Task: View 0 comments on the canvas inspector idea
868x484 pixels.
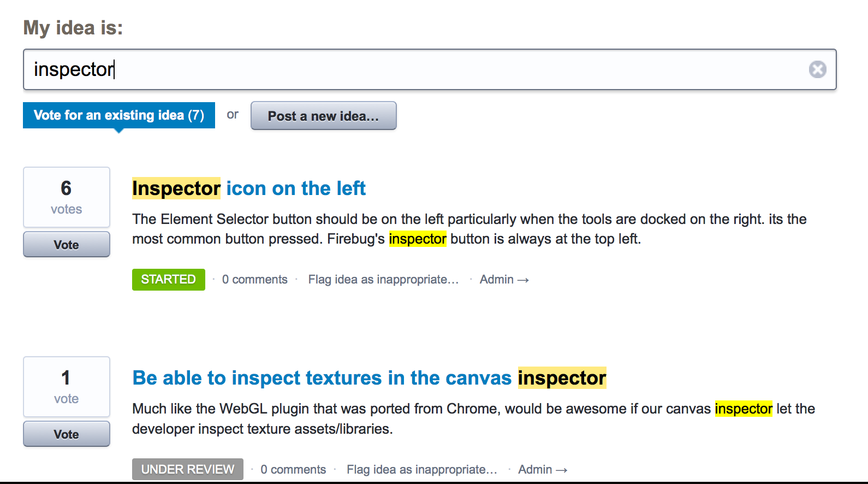Action: point(293,470)
